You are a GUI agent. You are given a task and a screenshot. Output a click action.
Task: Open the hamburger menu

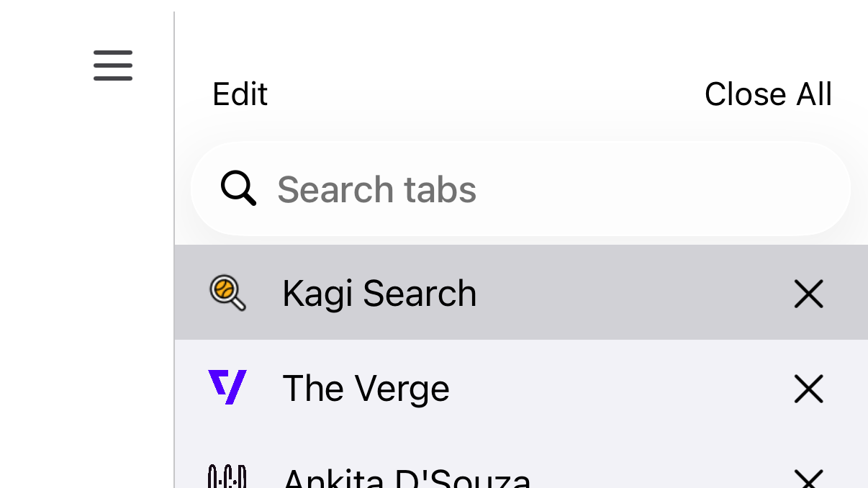point(112,65)
